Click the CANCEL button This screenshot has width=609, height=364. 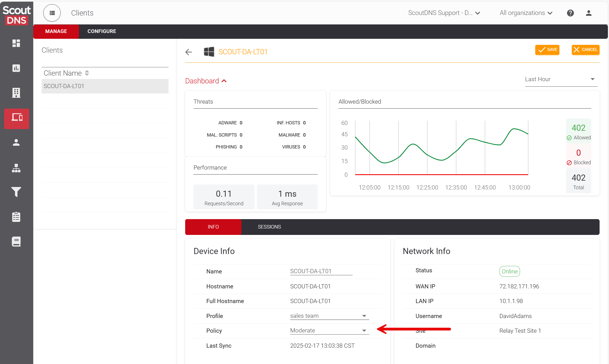click(586, 50)
